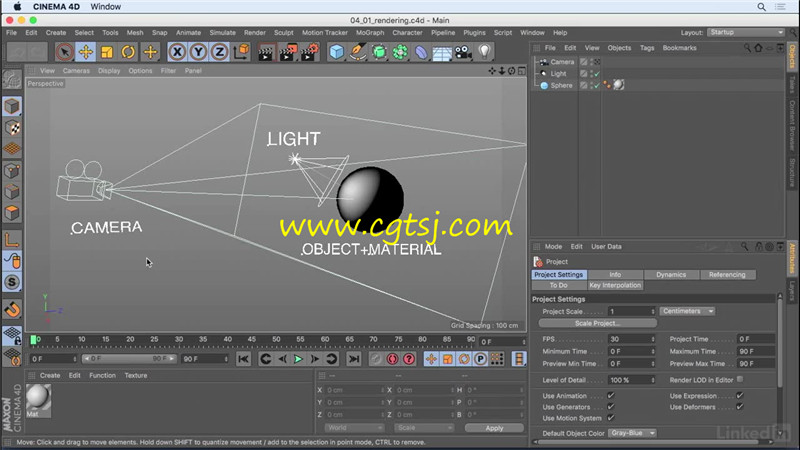The image size is (800, 450).
Task: Open viewport Cameras menu
Action: 76,71
